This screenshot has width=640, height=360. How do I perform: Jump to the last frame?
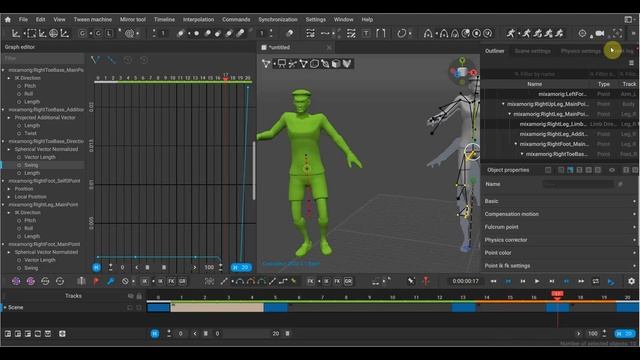(581, 281)
